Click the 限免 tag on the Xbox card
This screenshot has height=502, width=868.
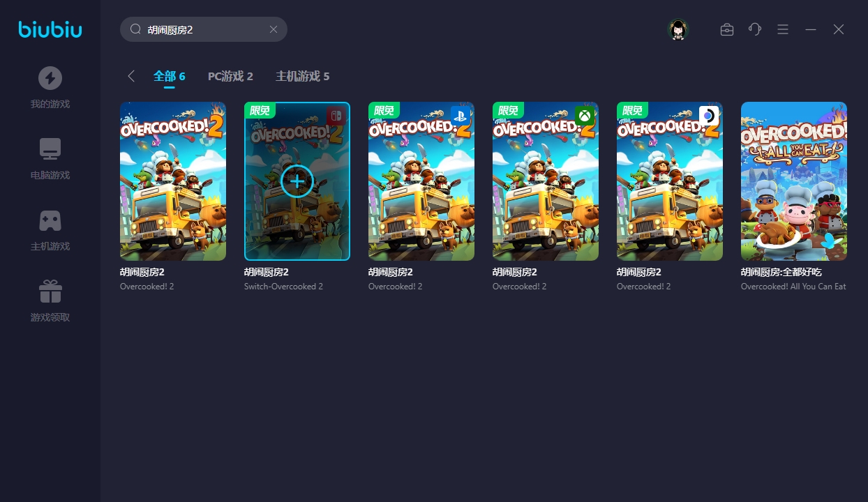pos(509,110)
